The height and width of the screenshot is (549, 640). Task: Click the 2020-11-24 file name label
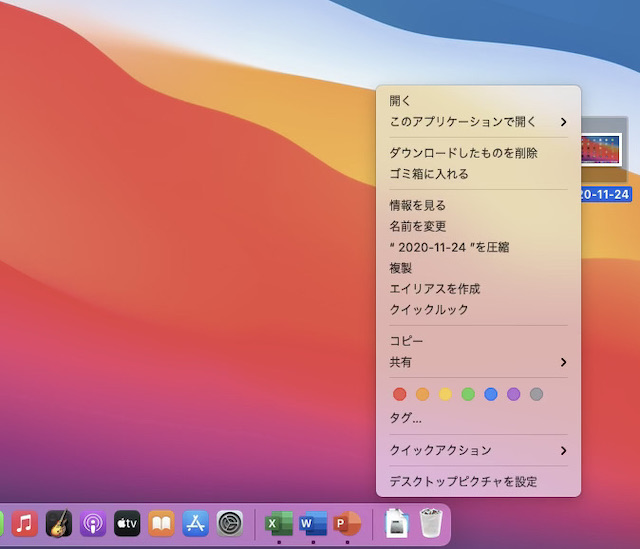pos(606,194)
